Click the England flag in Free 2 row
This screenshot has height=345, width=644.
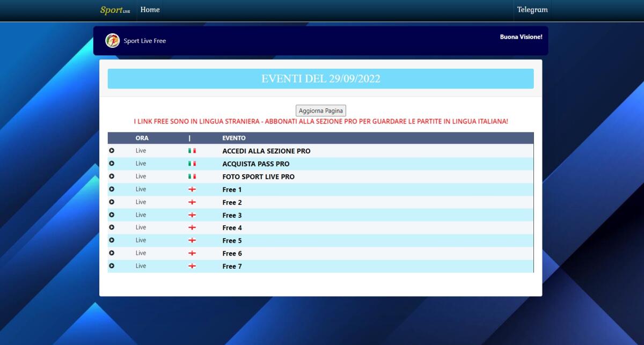point(192,202)
